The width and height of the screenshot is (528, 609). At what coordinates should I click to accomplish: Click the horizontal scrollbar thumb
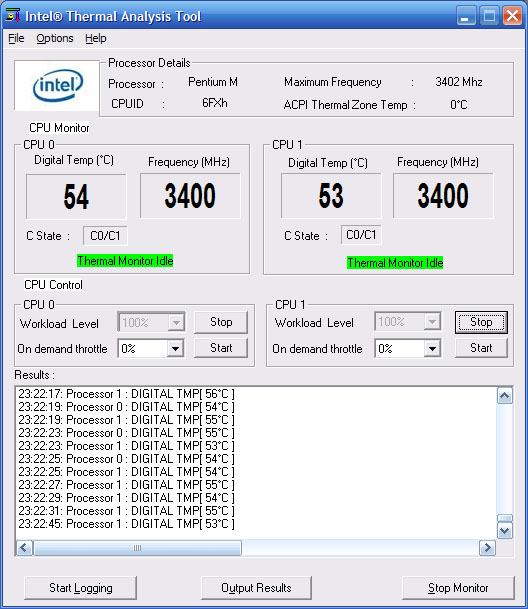pos(138,548)
